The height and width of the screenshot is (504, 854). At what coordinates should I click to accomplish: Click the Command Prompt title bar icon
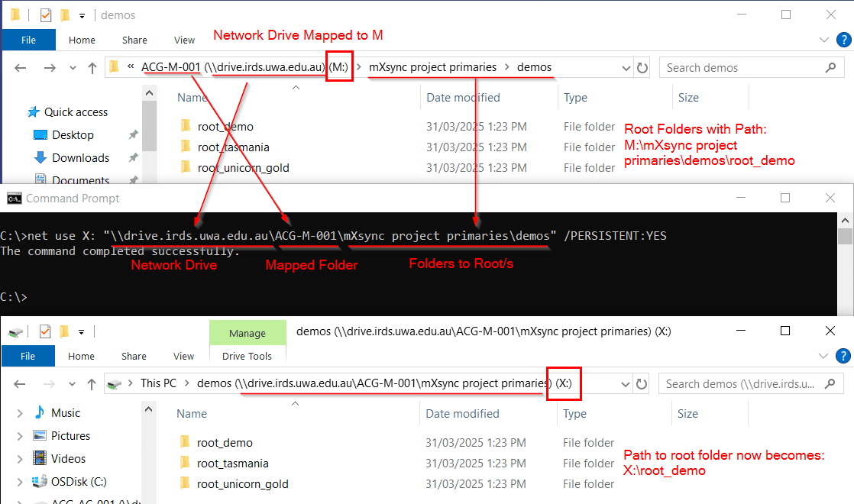coord(14,199)
